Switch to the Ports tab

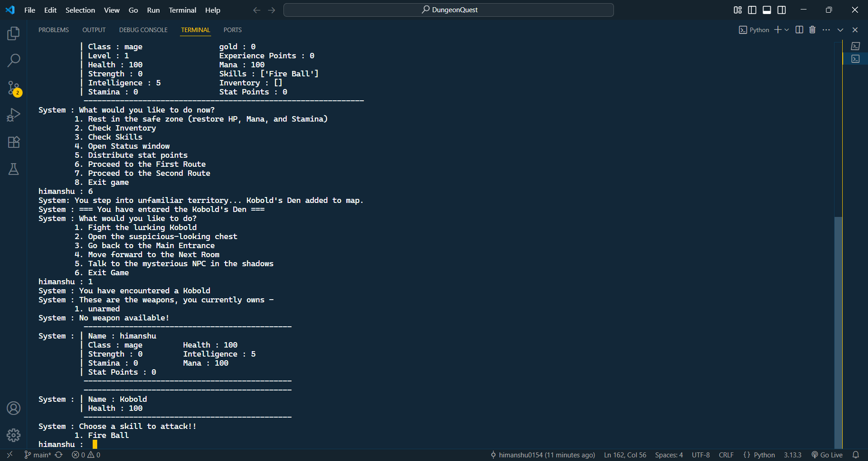pos(233,30)
